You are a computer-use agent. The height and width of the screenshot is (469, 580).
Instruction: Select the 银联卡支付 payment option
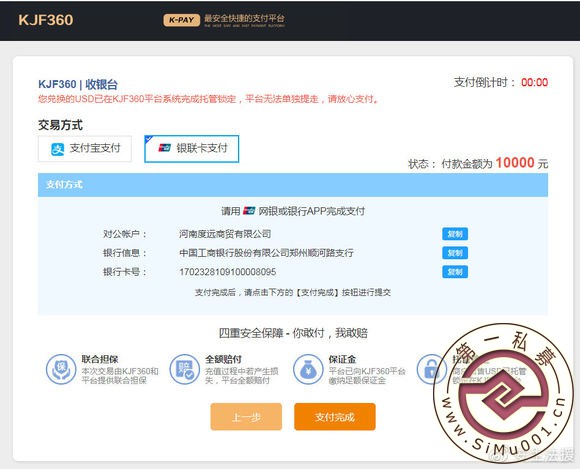(192, 149)
